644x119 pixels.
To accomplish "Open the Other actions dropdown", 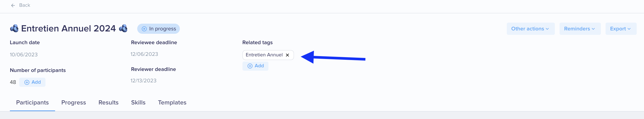I will click(530, 29).
